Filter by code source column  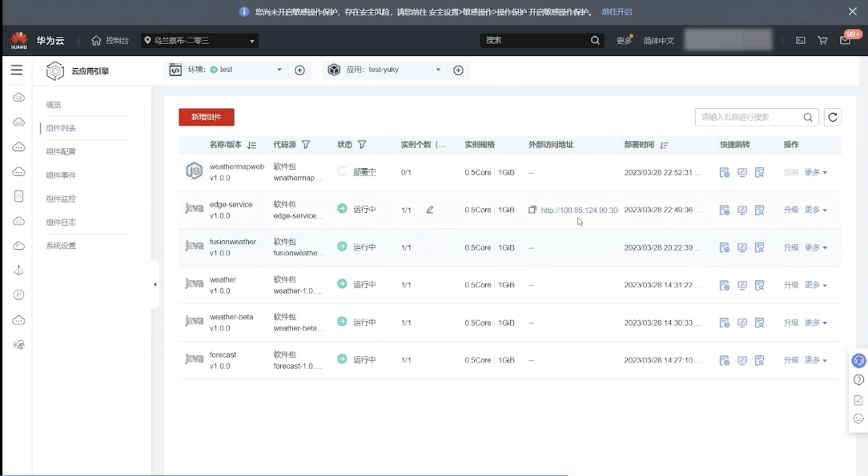(306, 145)
